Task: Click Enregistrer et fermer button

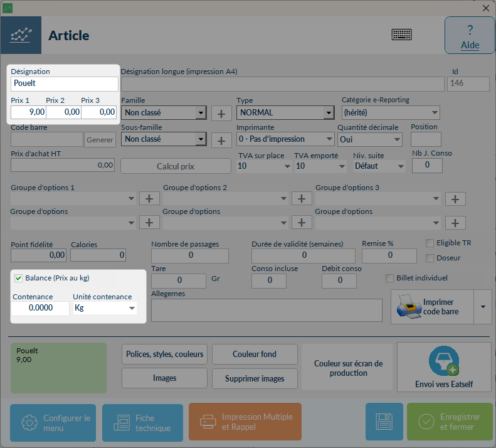Action: [x=450, y=422]
